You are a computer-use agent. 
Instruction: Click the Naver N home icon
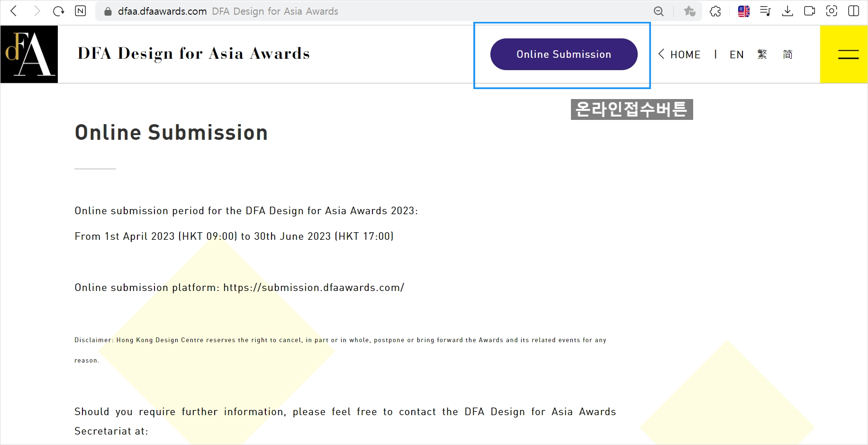tap(81, 11)
